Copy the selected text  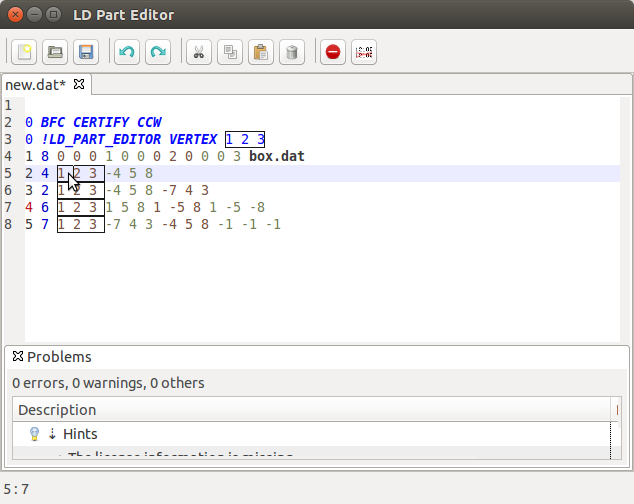pyautogui.click(x=229, y=52)
